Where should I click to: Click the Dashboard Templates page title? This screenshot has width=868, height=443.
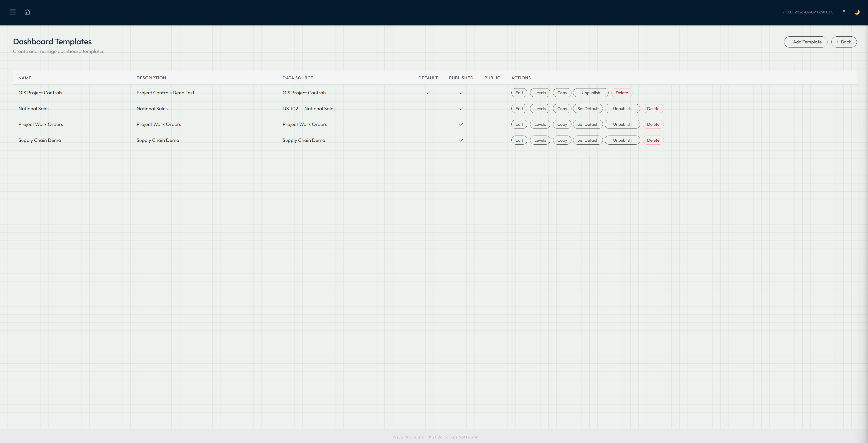(x=52, y=42)
